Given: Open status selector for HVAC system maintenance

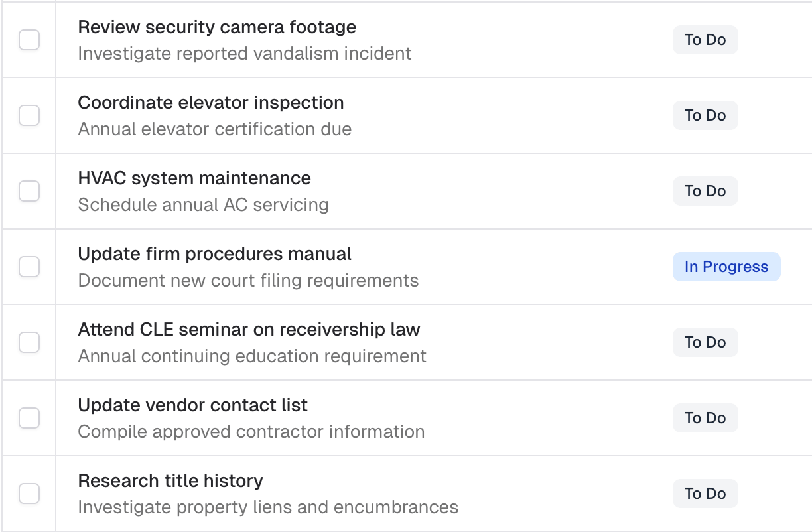Looking at the screenshot, I should coord(705,191).
